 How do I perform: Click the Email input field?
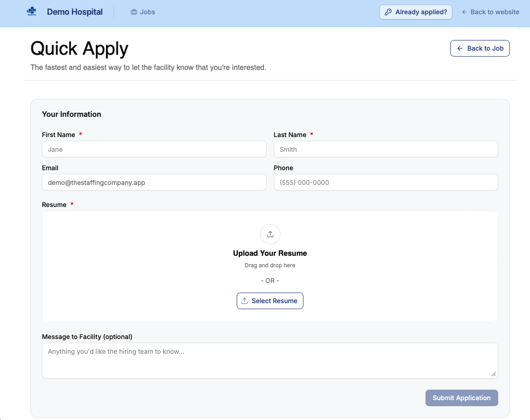pos(154,182)
